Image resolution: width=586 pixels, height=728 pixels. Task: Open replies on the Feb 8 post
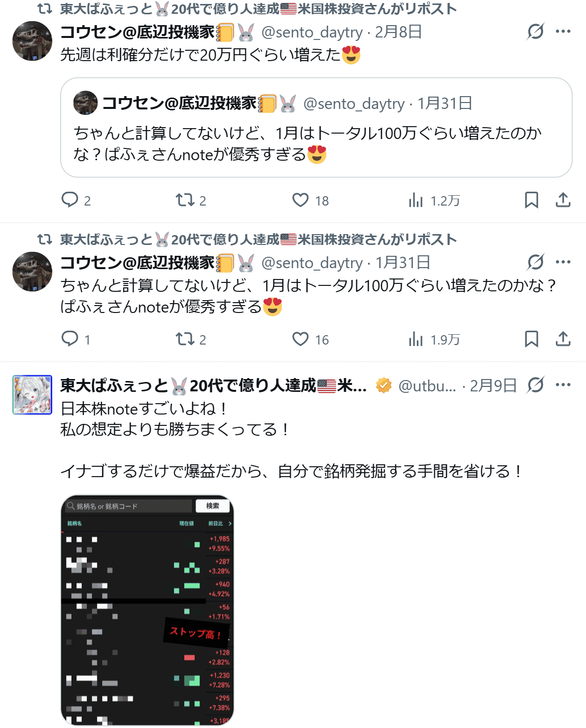click(76, 200)
